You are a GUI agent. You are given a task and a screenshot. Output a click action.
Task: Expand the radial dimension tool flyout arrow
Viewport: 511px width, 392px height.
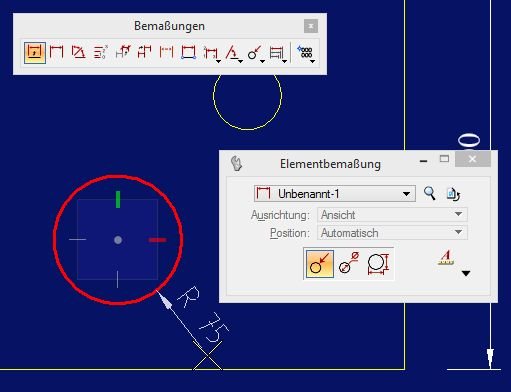[x=262, y=61]
